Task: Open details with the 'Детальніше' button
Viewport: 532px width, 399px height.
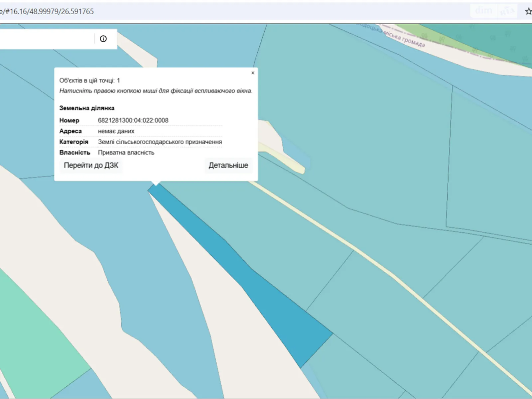Action: pos(228,166)
